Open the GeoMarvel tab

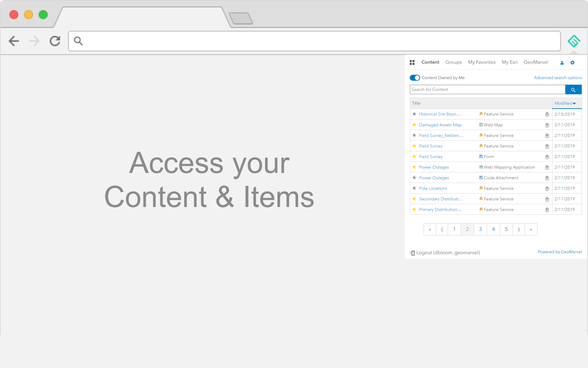pos(536,62)
